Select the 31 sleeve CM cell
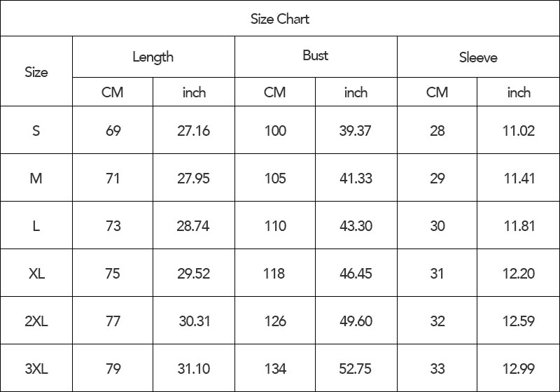The width and height of the screenshot is (560, 392). [437, 273]
